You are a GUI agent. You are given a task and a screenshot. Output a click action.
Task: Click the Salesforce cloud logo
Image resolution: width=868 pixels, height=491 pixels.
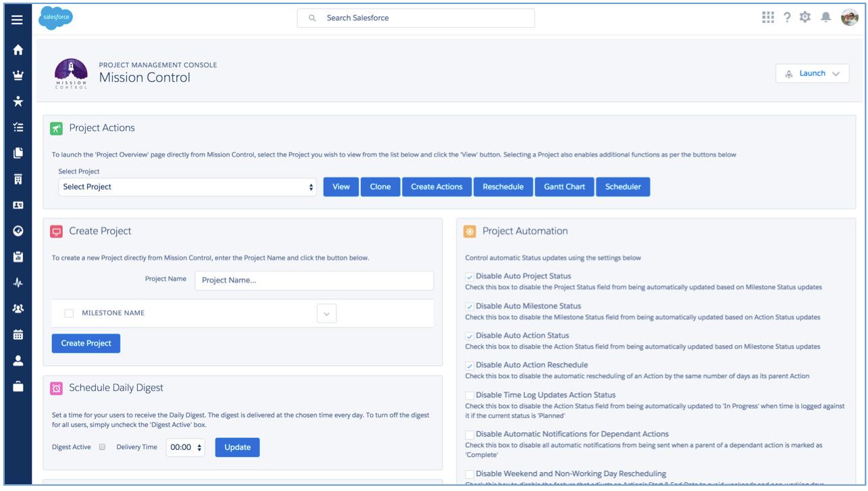(x=55, y=18)
